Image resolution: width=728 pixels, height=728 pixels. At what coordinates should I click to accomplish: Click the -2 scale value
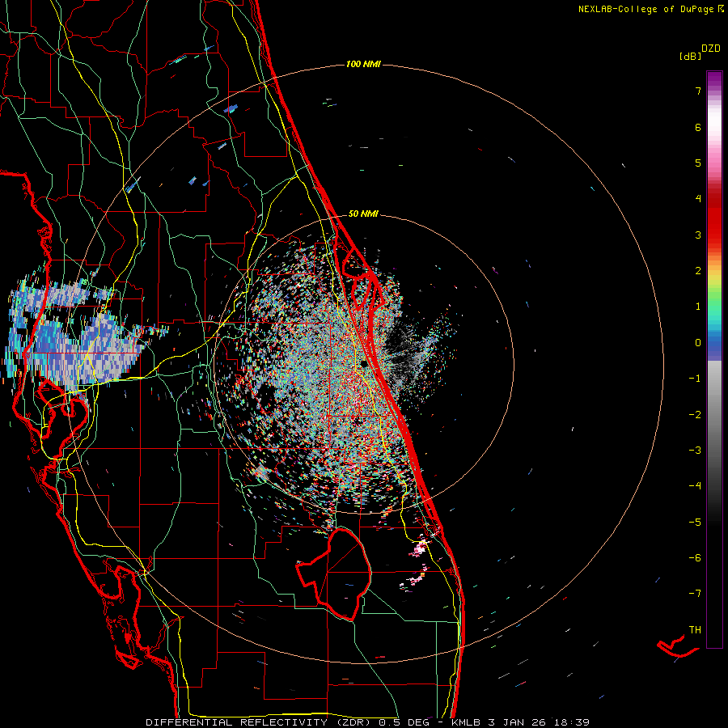(x=695, y=415)
